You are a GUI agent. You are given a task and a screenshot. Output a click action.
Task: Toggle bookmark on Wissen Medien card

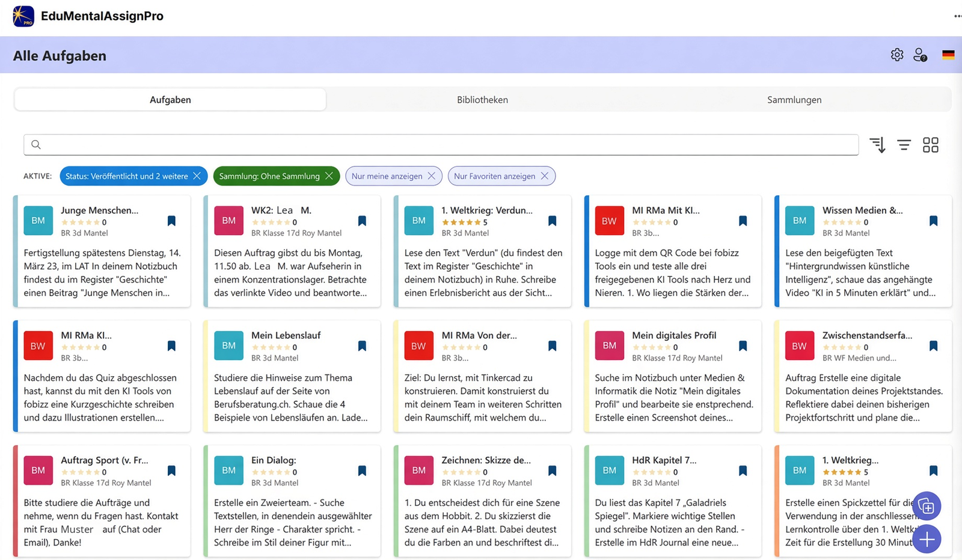(x=933, y=221)
